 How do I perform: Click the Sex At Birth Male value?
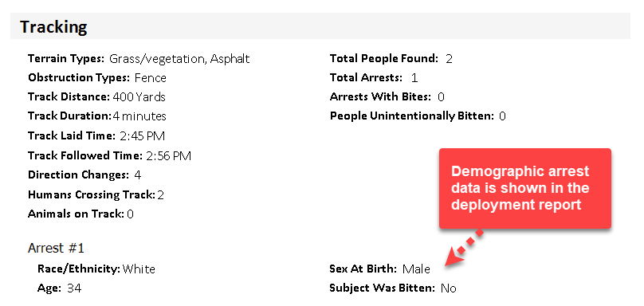pos(416,269)
